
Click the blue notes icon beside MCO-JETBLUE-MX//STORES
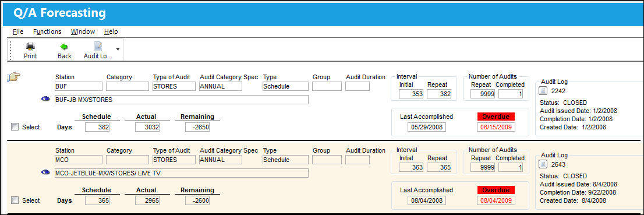[x=45, y=172]
